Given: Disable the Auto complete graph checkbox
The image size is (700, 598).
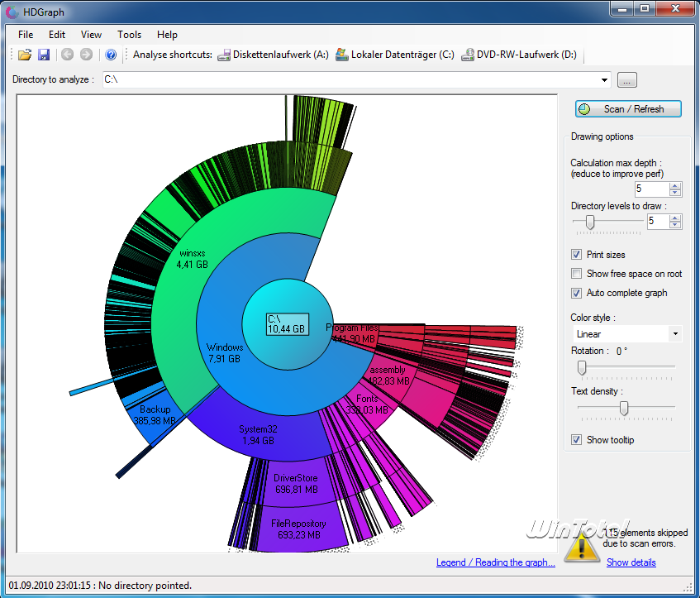Looking at the screenshot, I should 577,293.
